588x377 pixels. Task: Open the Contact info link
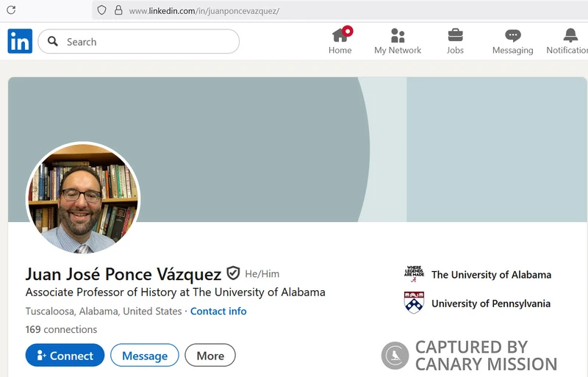(218, 312)
